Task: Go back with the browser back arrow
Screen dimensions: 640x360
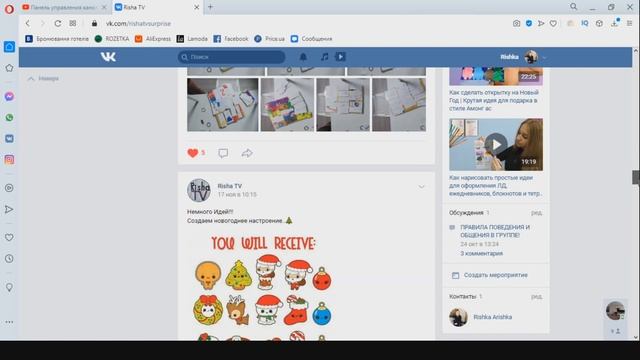Action: tap(28, 23)
